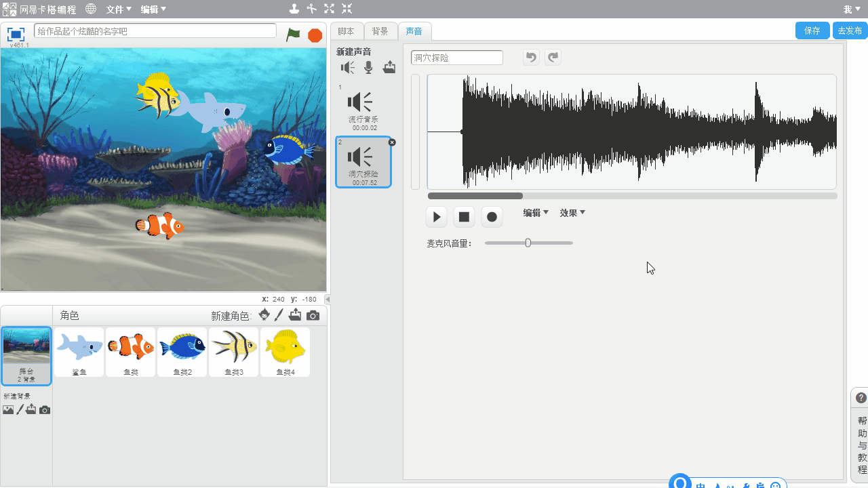This screenshot has width=868, height=488.
Task: Select the 鱼类 clownfish sprite
Action: click(131, 352)
